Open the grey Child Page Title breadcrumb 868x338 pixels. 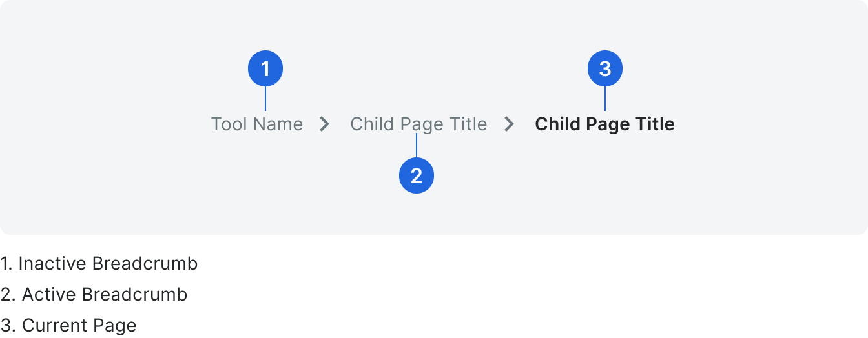(418, 124)
